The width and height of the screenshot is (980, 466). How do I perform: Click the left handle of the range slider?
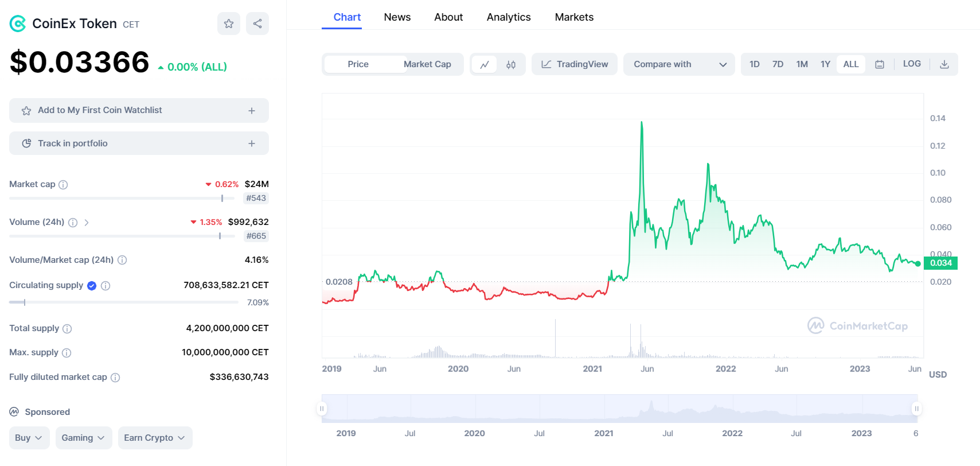(322, 409)
